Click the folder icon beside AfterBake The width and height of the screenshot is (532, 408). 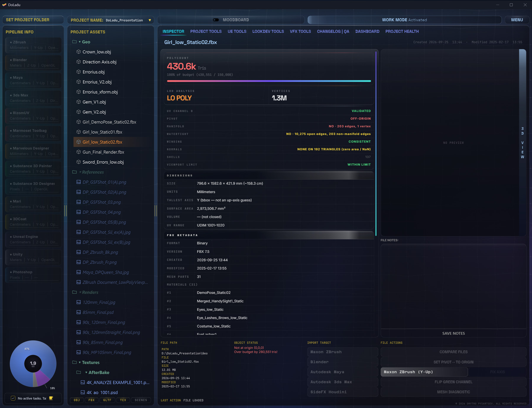pyautogui.click(x=79, y=373)
